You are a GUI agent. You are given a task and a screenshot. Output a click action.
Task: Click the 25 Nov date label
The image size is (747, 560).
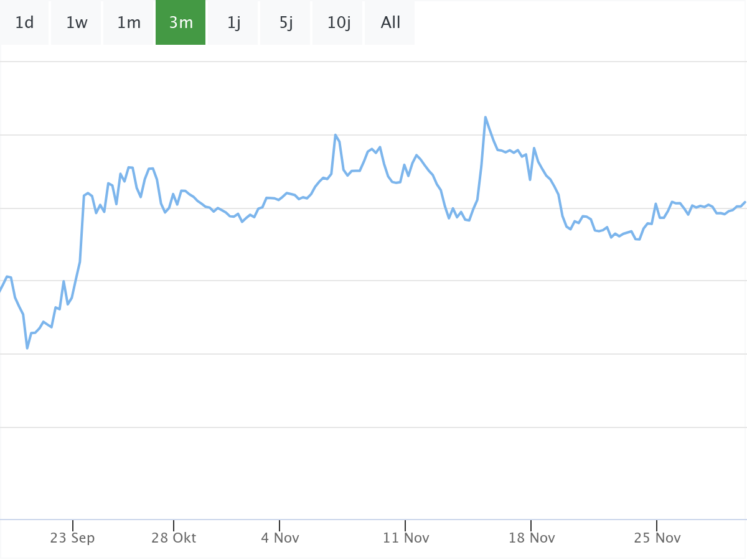tap(657, 538)
